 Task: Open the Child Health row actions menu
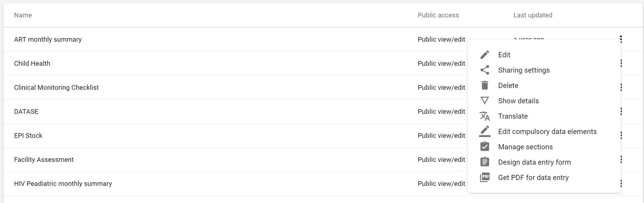[x=621, y=63]
